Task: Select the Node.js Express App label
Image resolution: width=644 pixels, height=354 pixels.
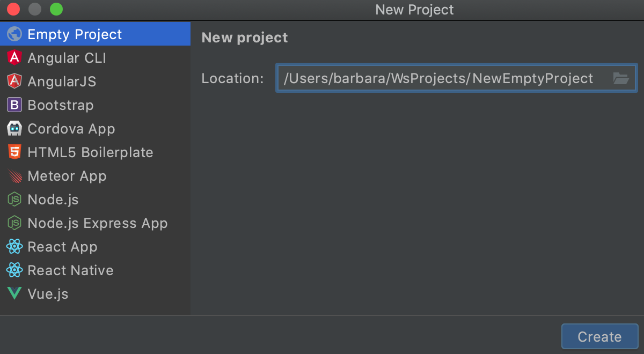Action: [98, 223]
